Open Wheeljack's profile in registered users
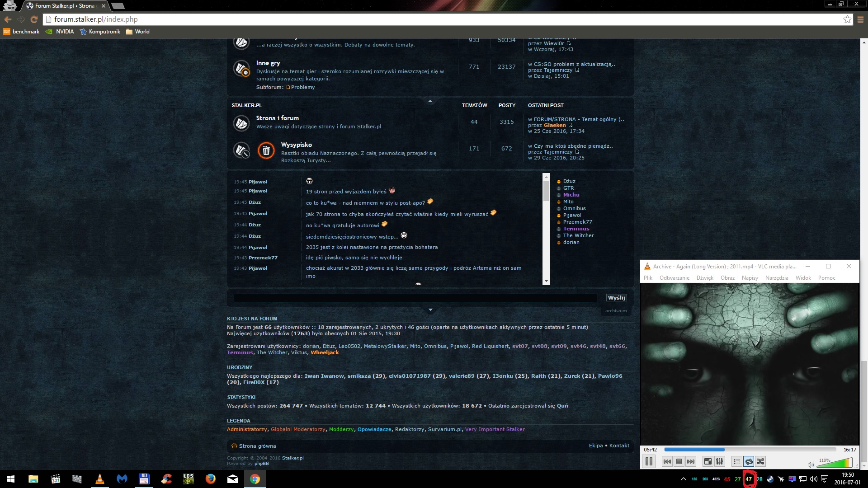 point(324,352)
